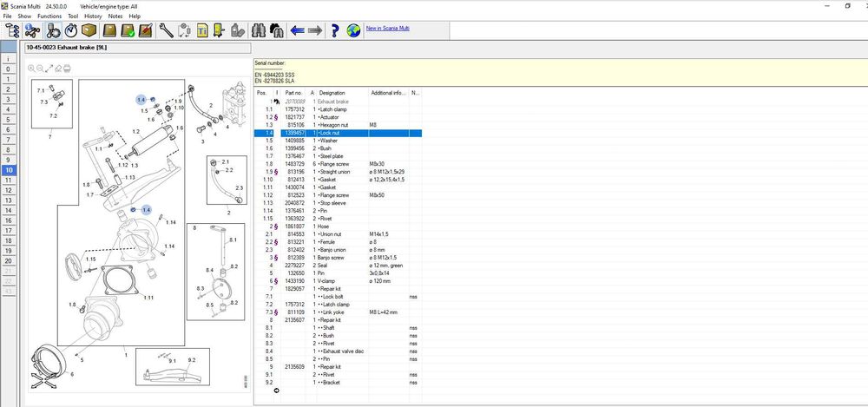Click the 'i' button in left sidebar
Image resolution: width=868 pixels, height=407 pixels.
(9, 59)
